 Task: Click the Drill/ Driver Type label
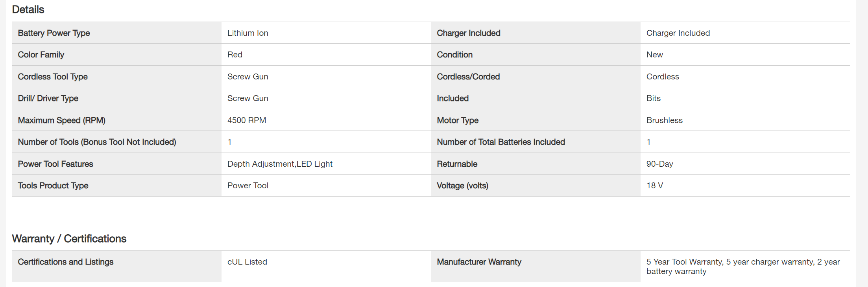[48, 98]
